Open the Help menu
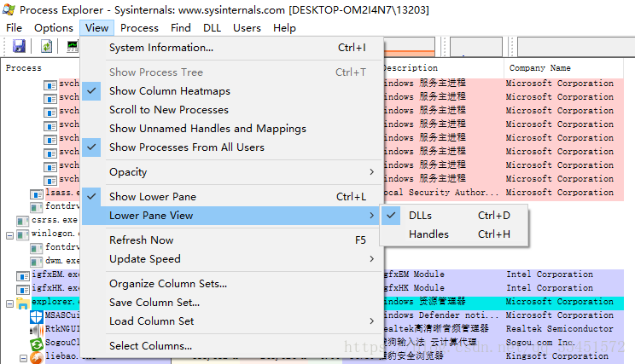Screen dimensions: 635x364 (284, 28)
